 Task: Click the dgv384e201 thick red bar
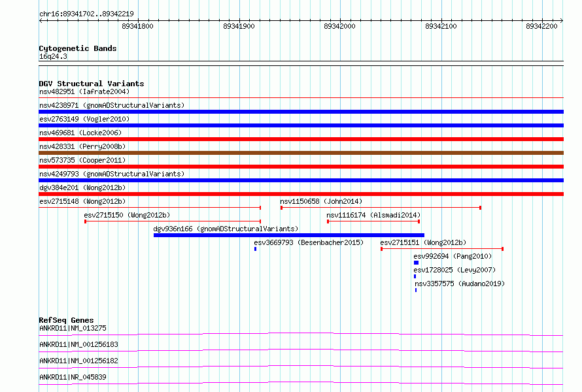point(301,194)
